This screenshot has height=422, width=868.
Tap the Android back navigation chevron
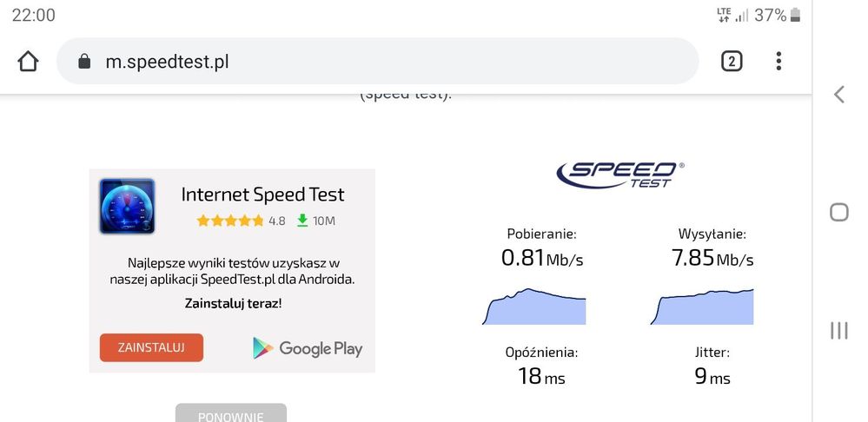[838, 95]
